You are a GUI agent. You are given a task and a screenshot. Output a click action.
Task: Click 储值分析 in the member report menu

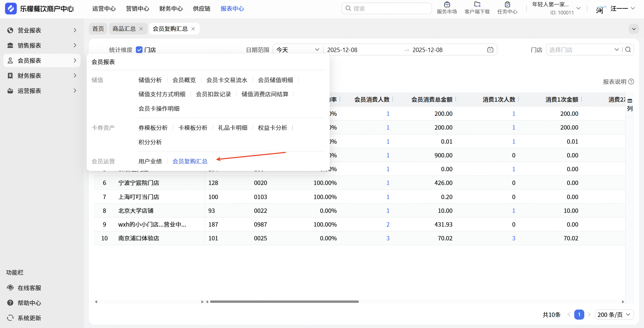[x=150, y=80]
